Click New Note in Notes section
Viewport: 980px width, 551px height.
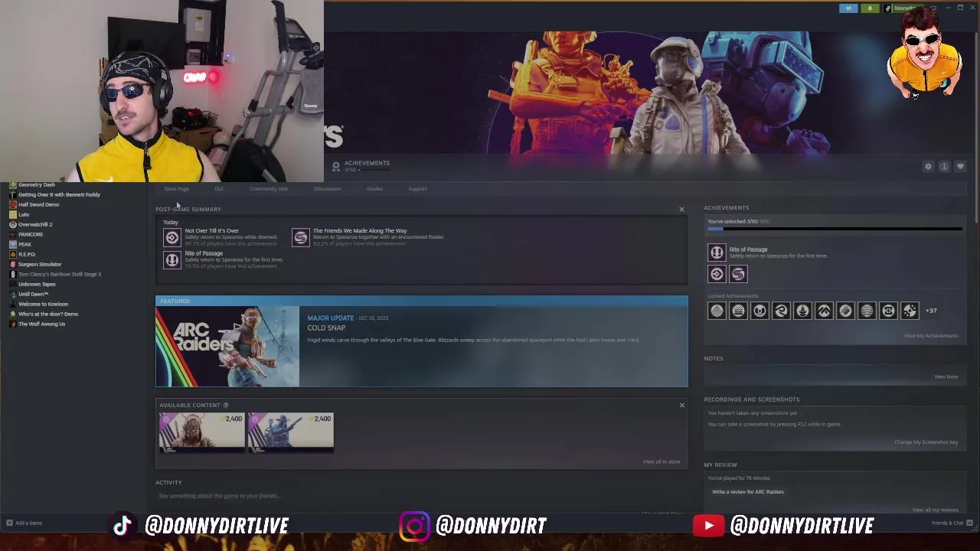click(946, 377)
